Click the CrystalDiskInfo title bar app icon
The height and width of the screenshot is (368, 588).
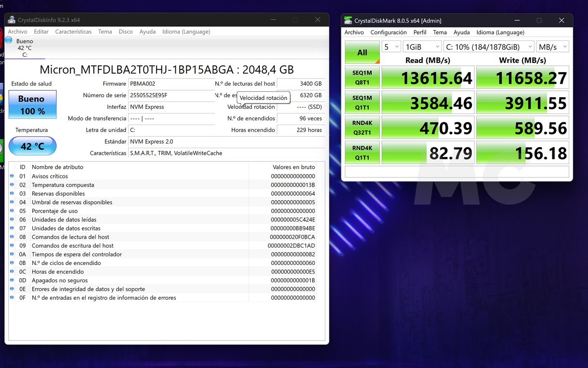pyautogui.click(x=12, y=20)
